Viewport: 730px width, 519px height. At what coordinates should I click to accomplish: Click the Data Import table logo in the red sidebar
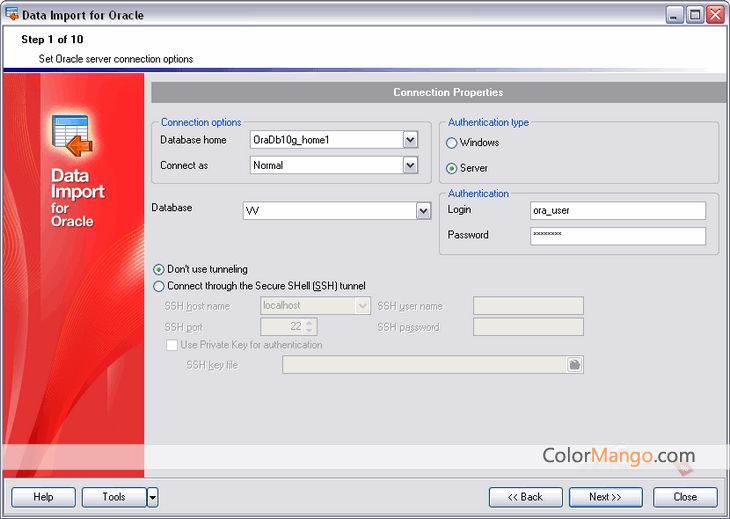pos(72,135)
